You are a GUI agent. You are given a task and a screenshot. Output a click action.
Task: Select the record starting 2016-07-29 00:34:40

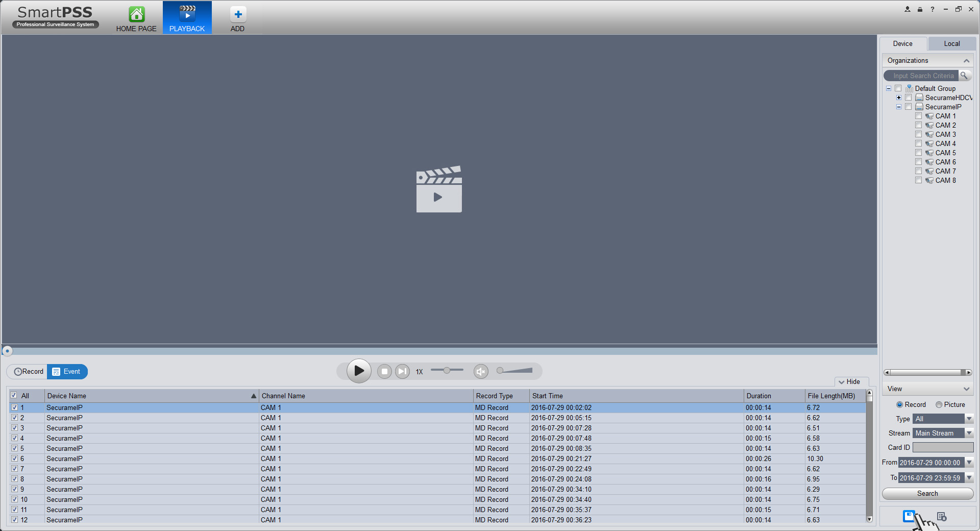[x=437, y=499]
